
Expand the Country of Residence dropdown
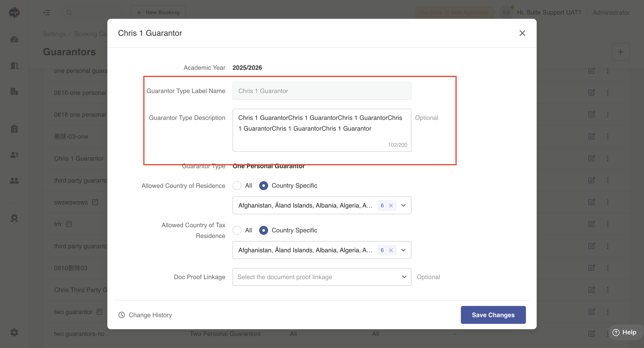coord(403,206)
